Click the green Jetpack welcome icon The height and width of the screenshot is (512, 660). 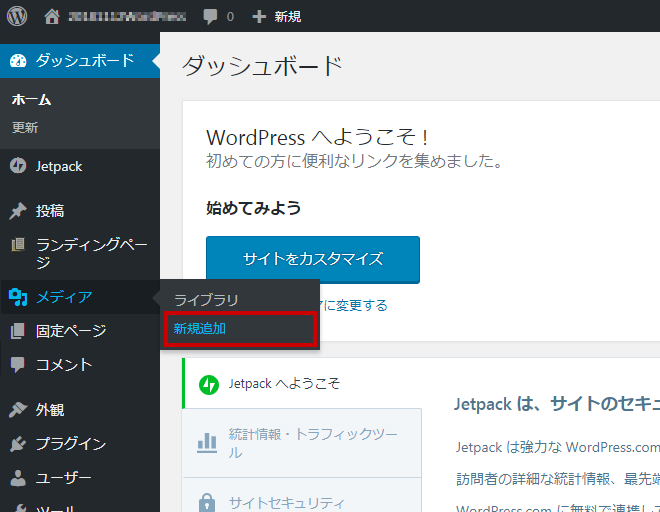[x=209, y=384]
